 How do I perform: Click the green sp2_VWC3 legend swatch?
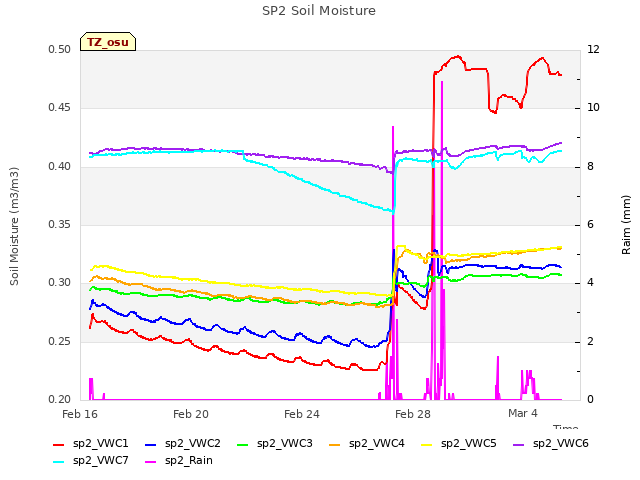point(243,445)
